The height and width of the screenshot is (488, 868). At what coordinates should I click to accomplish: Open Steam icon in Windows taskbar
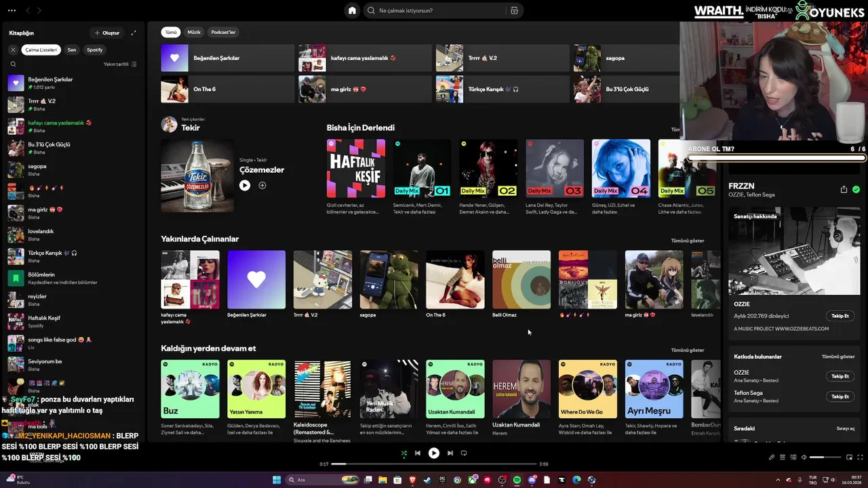(427, 480)
